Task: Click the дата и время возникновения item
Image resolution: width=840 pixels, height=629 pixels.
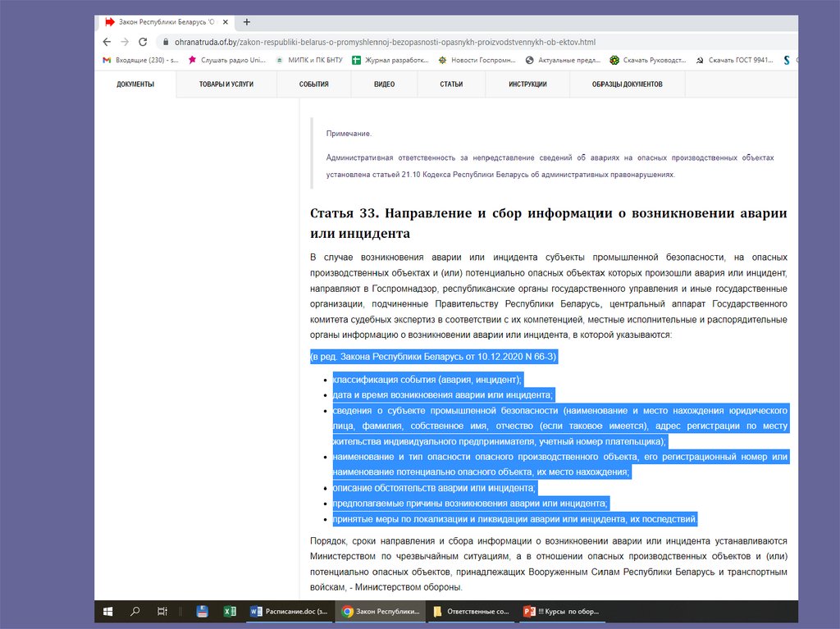Action: tap(443, 394)
